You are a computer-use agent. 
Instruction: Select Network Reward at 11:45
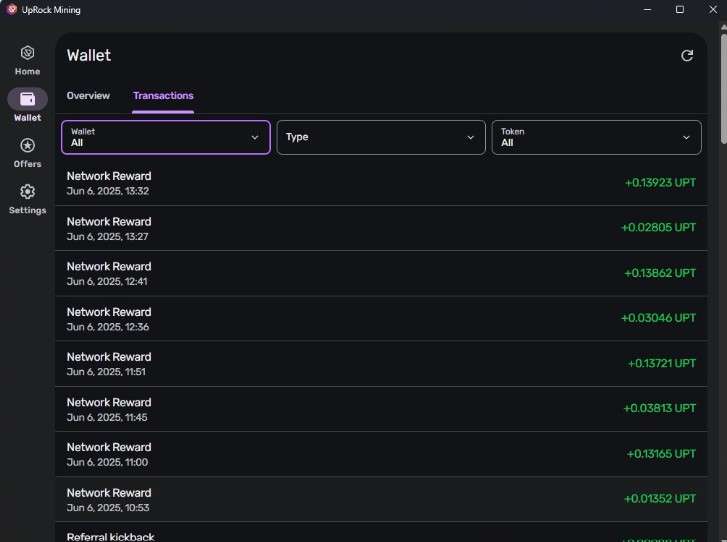coord(381,409)
